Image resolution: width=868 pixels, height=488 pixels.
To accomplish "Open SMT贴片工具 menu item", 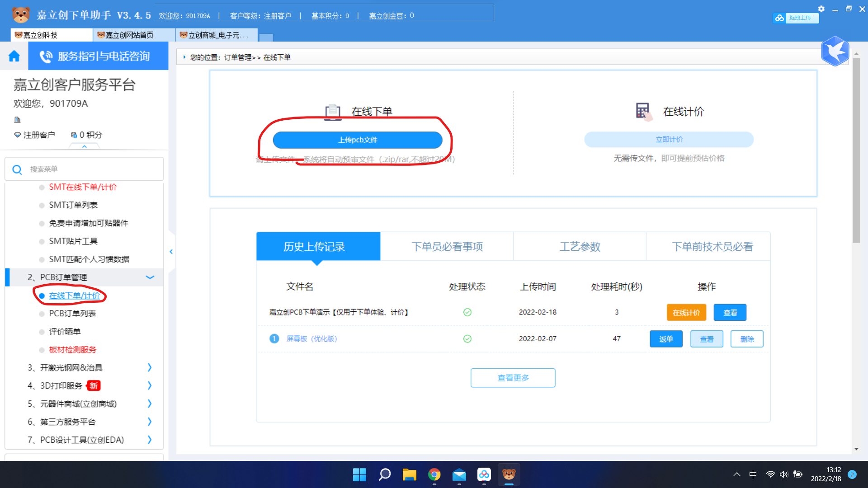I will (x=73, y=241).
